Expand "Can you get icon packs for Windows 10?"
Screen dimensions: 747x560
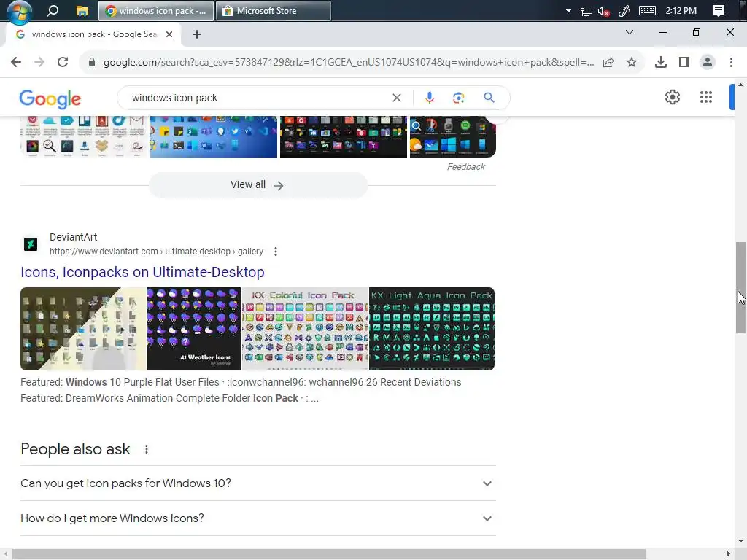258,483
